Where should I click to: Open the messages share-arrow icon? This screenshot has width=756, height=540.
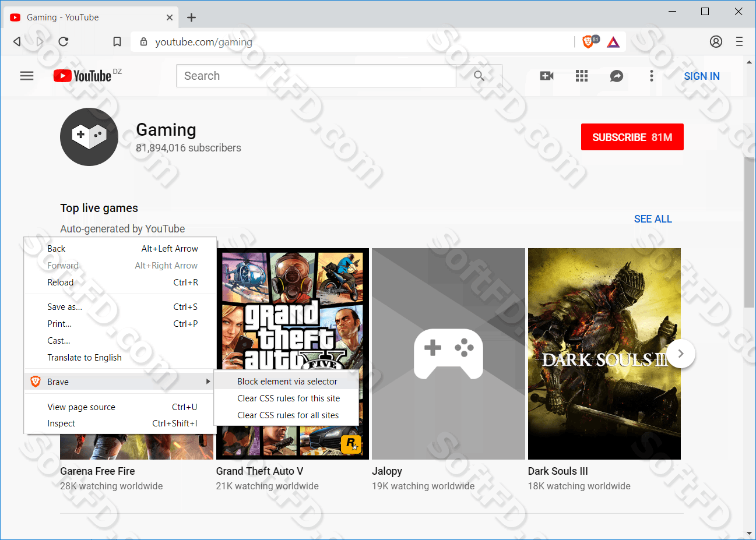click(617, 76)
